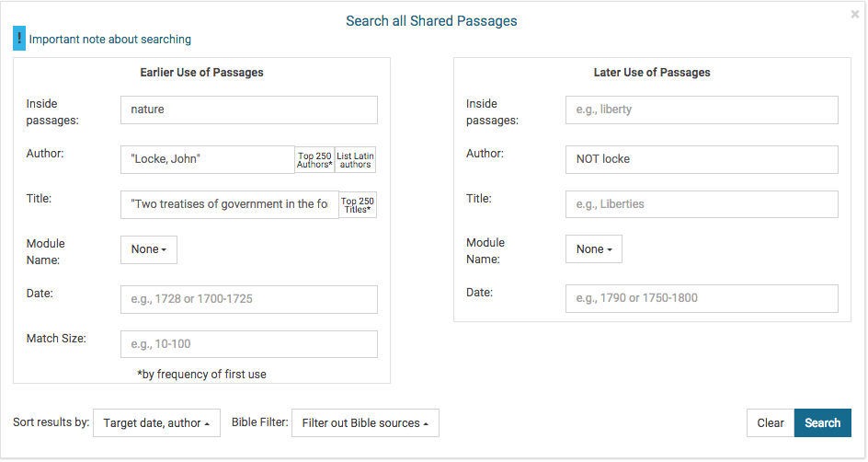Focus the Earlier Inside passages field containing nature
The width and height of the screenshot is (868, 462).
(x=248, y=110)
